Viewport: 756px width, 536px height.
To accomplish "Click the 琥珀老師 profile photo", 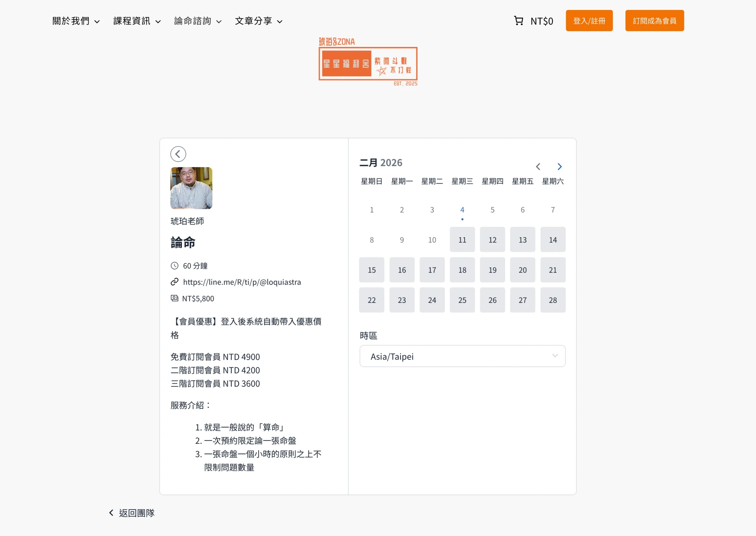I will [191, 188].
